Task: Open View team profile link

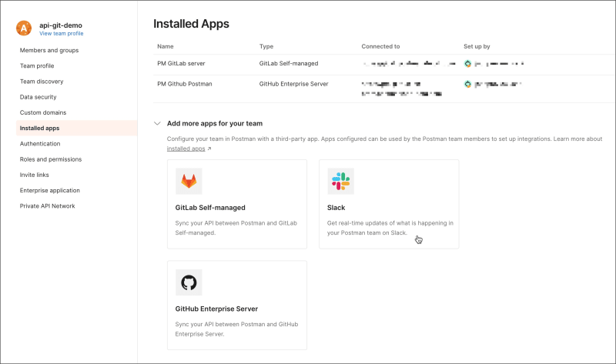Action: [x=62, y=33]
